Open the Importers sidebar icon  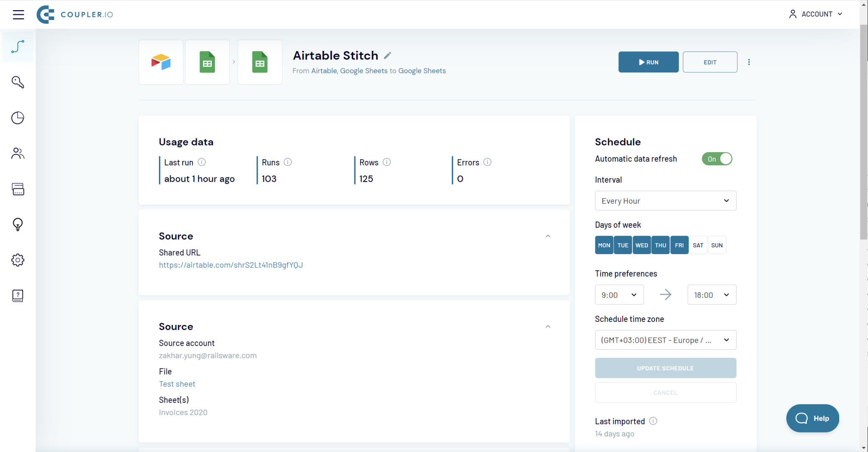[x=18, y=47]
